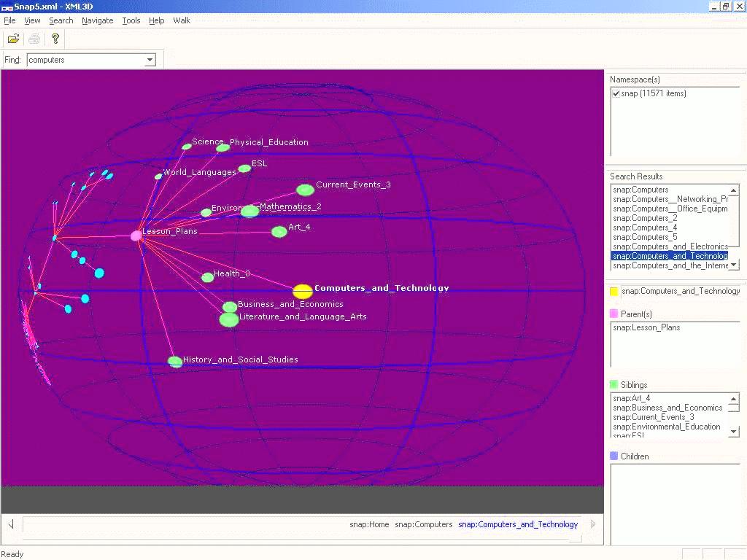The image size is (747, 560).
Task: Select snap:Lesson_Plans in the Parent(s) list
Action: coord(646,327)
